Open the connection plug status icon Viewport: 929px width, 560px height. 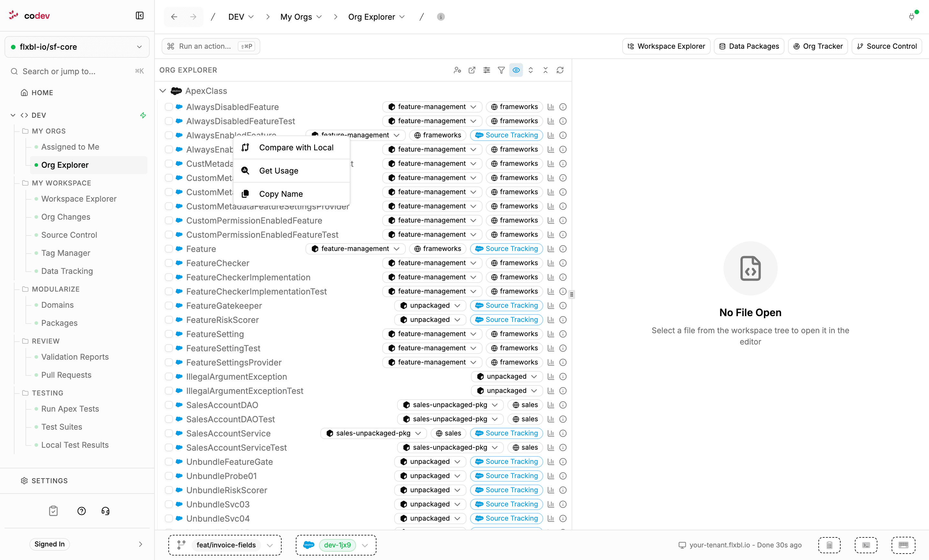911,16
